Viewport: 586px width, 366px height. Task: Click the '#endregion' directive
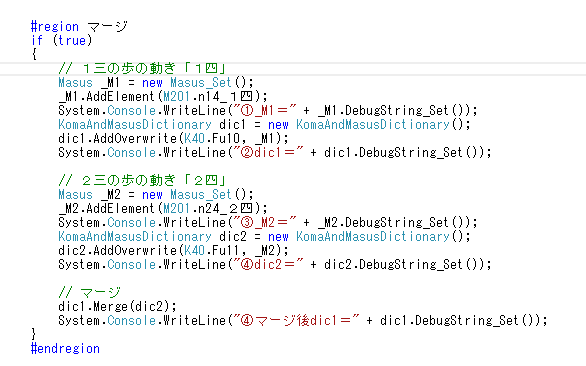click(x=65, y=348)
